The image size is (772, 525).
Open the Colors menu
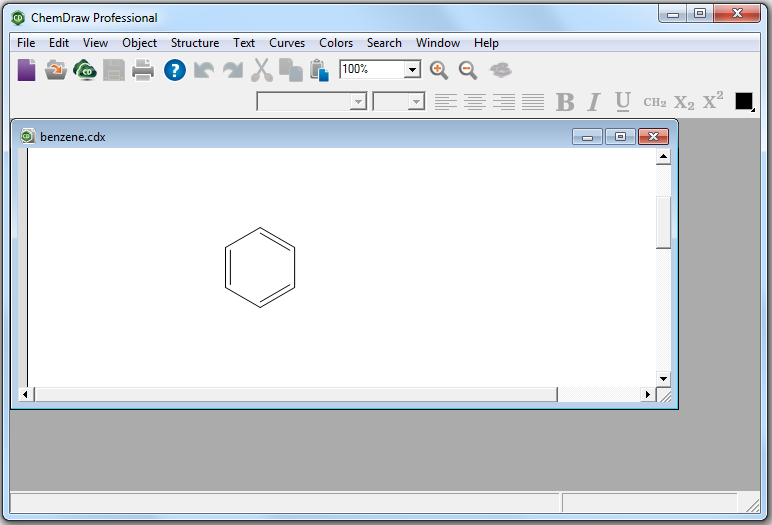click(x=336, y=43)
